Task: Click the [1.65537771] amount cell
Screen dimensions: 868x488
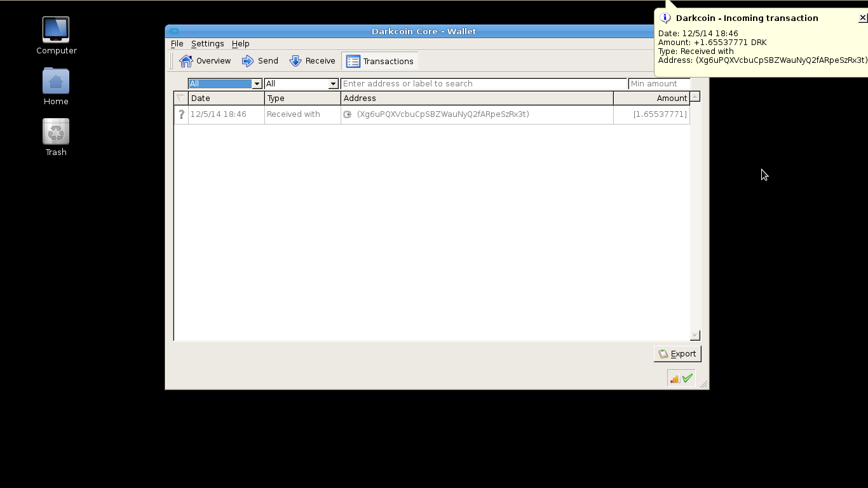Action: click(x=651, y=114)
